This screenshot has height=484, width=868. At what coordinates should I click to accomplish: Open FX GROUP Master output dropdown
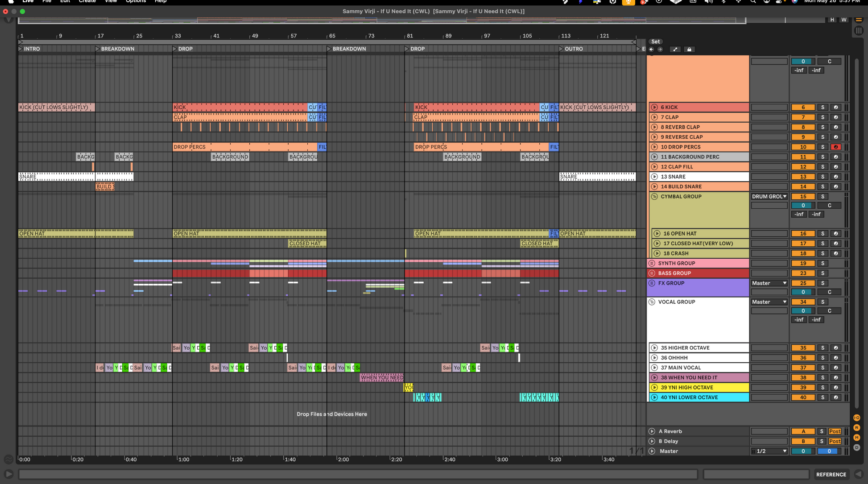coord(769,283)
